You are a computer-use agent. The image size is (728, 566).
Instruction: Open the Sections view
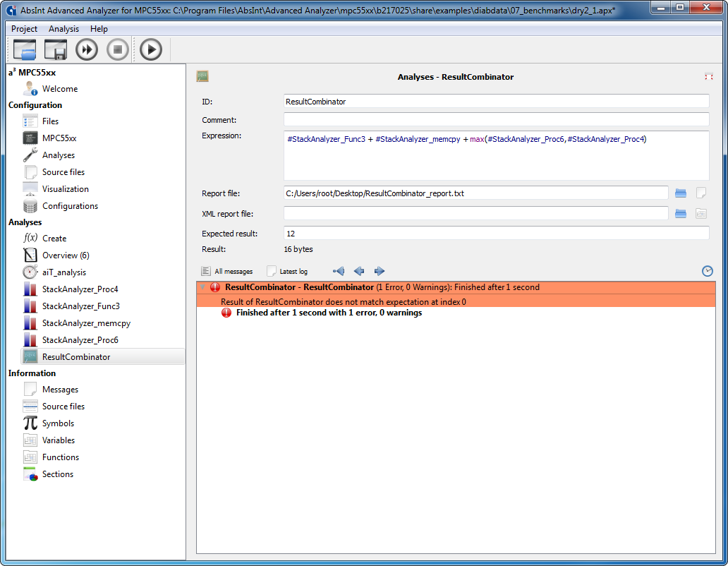point(58,474)
